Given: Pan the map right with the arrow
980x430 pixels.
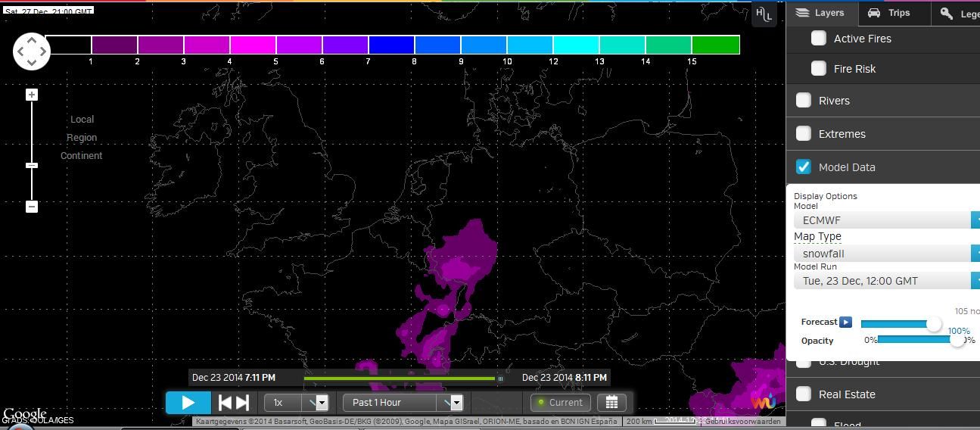Looking at the screenshot, I should pyautogui.click(x=44, y=51).
